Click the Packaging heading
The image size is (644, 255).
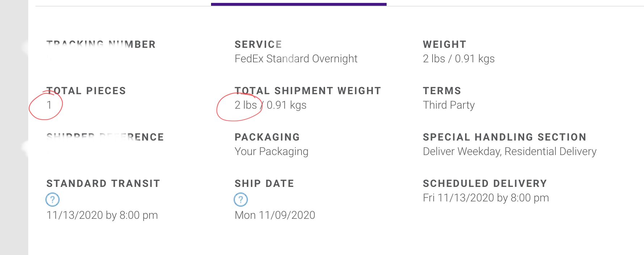pos(267,137)
